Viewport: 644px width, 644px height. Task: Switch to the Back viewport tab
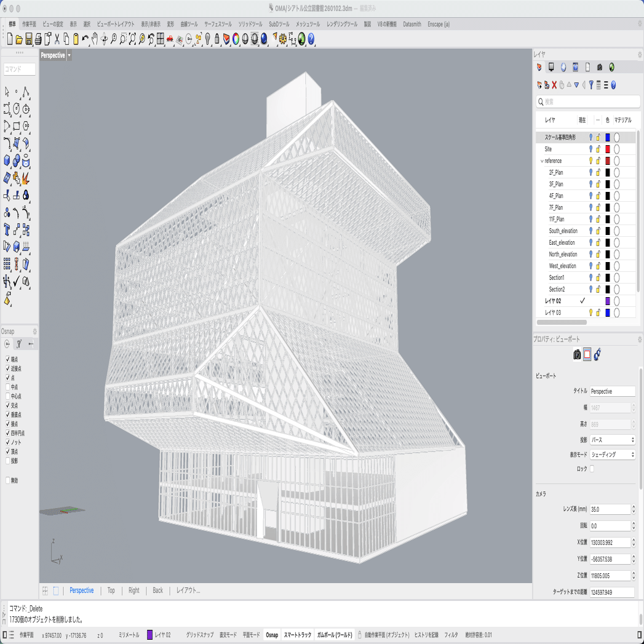tap(157, 590)
